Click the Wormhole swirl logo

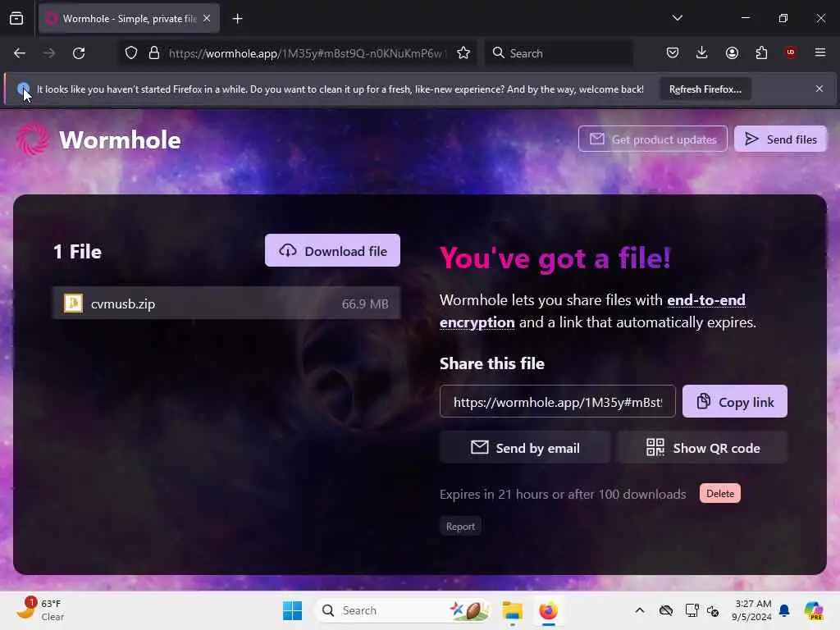coord(32,139)
